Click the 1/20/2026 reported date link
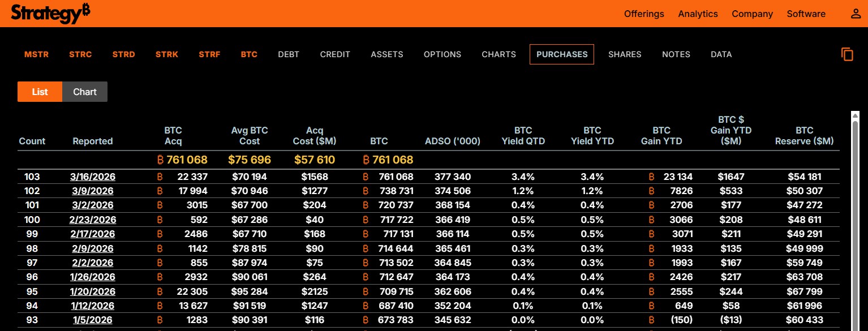 (93, 291)
